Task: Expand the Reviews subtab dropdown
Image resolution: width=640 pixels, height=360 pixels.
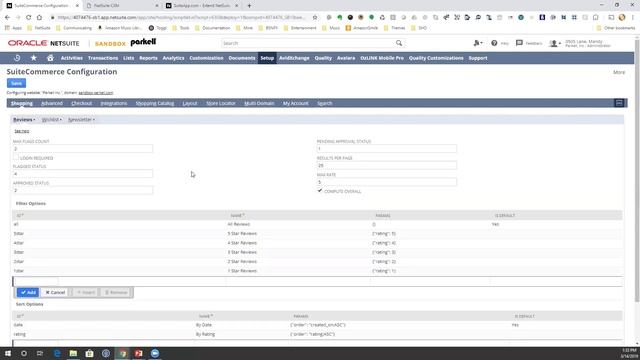Action: pyautogui.click(x=24, y=120)
